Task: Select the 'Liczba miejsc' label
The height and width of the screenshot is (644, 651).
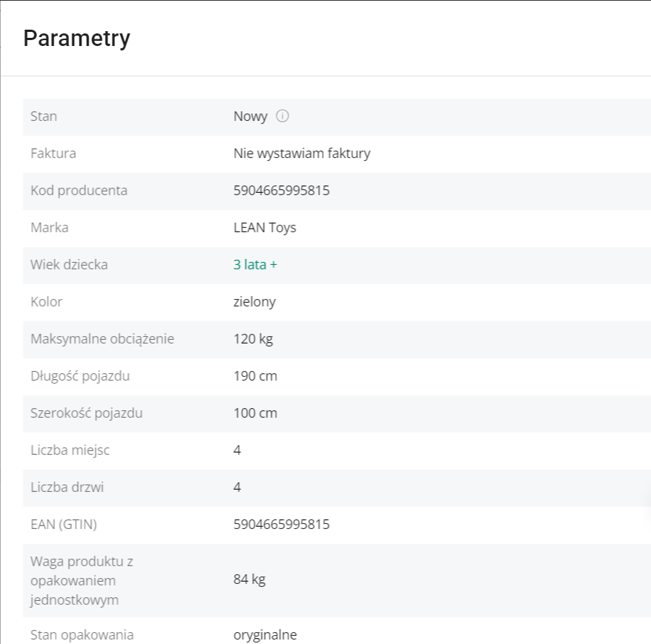Action: [x=70, y=450]
